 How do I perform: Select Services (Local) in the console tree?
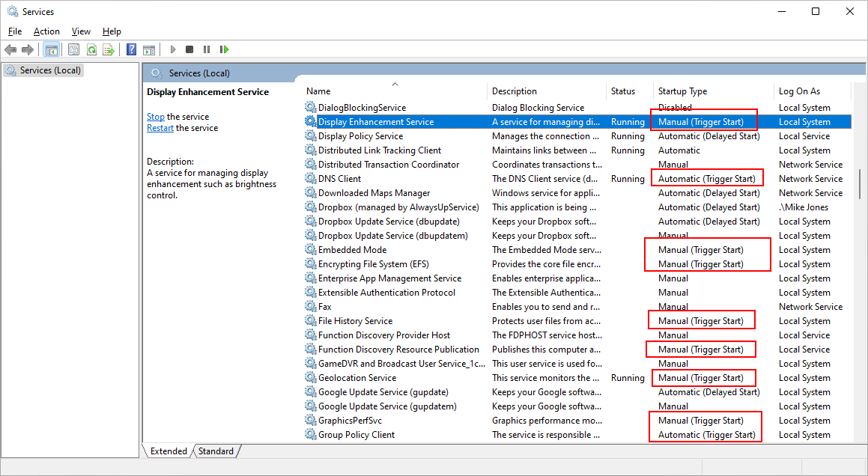click(50, 70)
